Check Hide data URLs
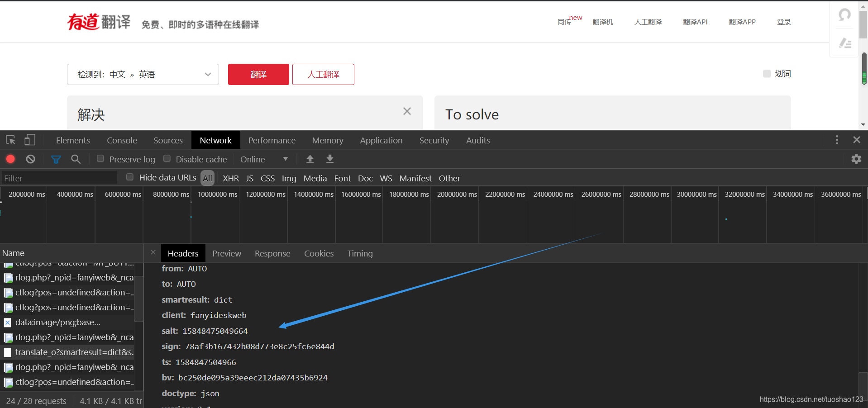 (x=130, y=177)
